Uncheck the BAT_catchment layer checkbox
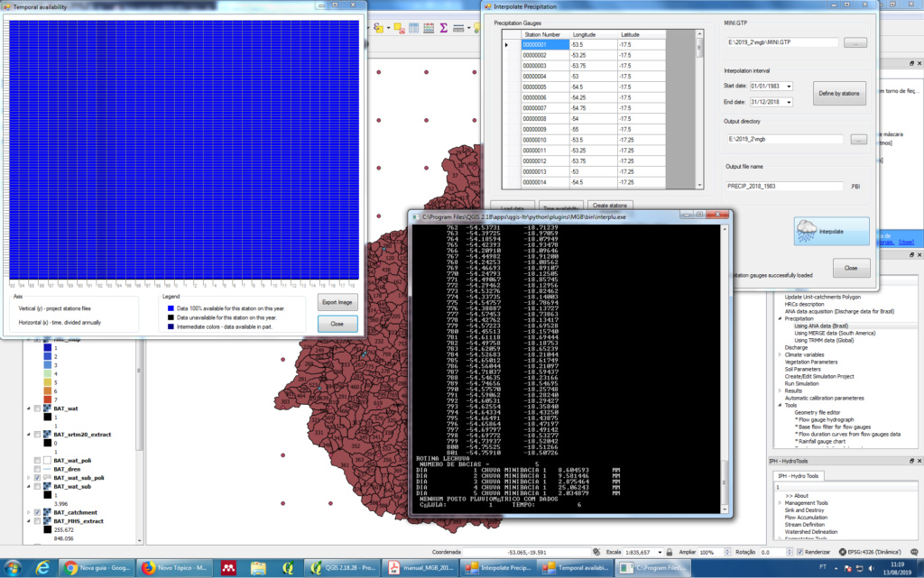 point(38,513)
